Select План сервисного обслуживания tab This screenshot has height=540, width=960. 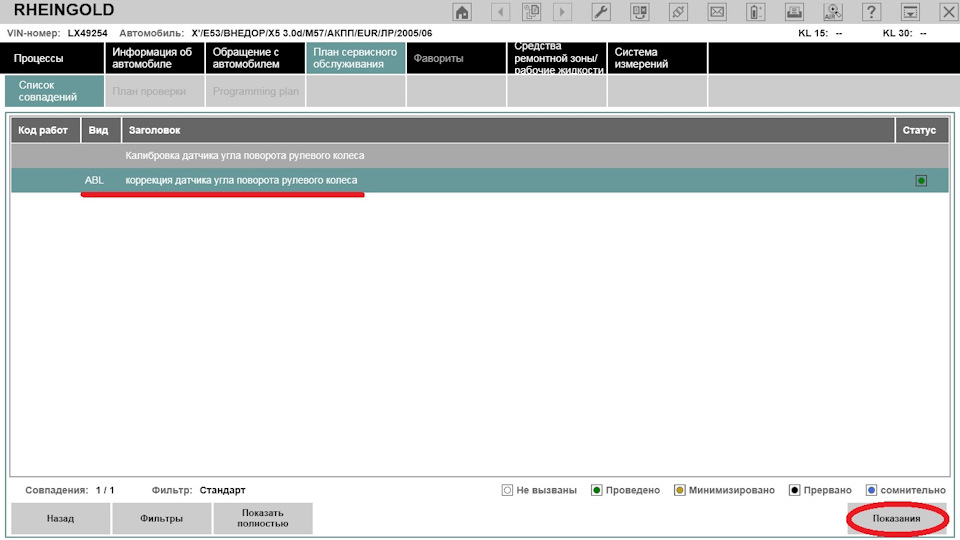[x=356, y=58]
